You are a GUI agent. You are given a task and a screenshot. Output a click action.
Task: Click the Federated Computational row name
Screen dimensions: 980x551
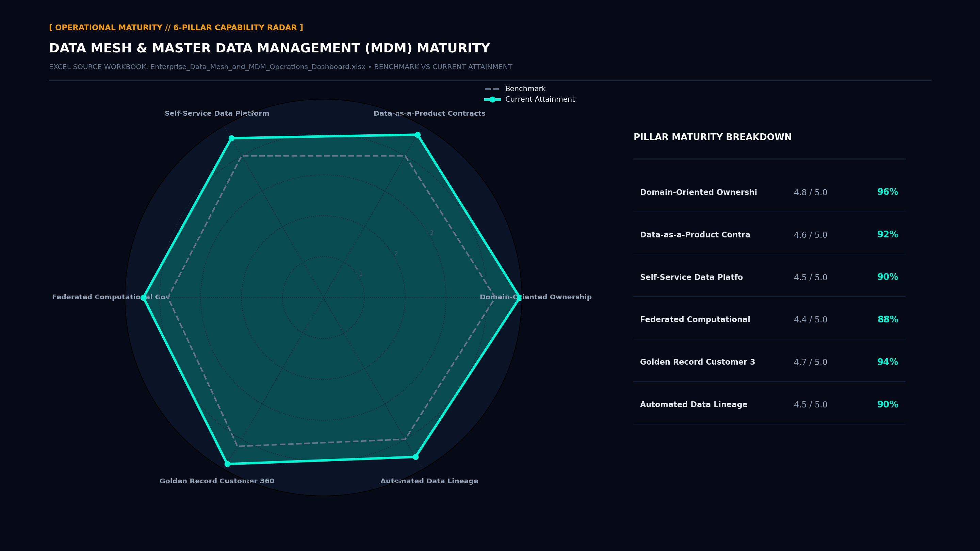point(695,320)
